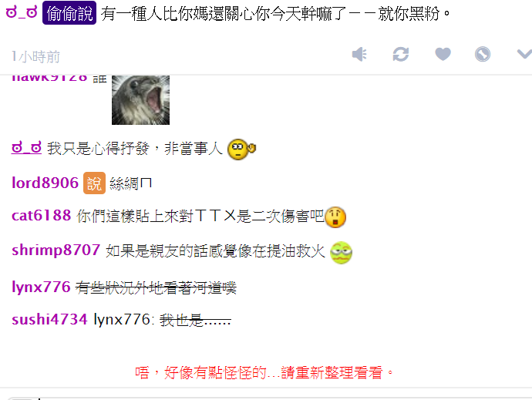Open lord8906 profile

coord(45,183)
